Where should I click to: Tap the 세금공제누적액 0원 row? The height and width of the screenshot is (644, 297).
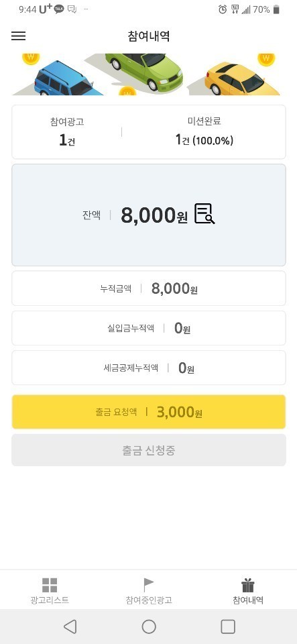pyautogui.click(x=149, y=368)
